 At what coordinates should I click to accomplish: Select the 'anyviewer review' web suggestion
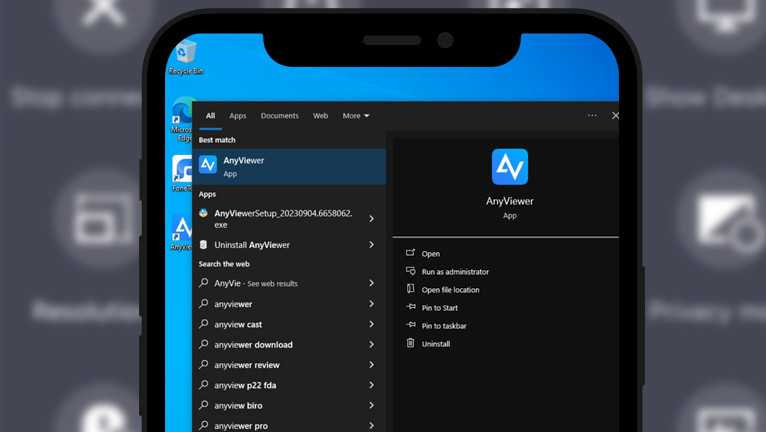coord(289,365)
